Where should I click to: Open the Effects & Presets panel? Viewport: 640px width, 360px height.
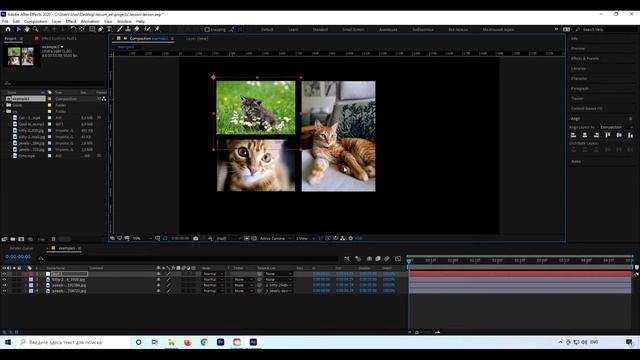(x=585, y=58)
